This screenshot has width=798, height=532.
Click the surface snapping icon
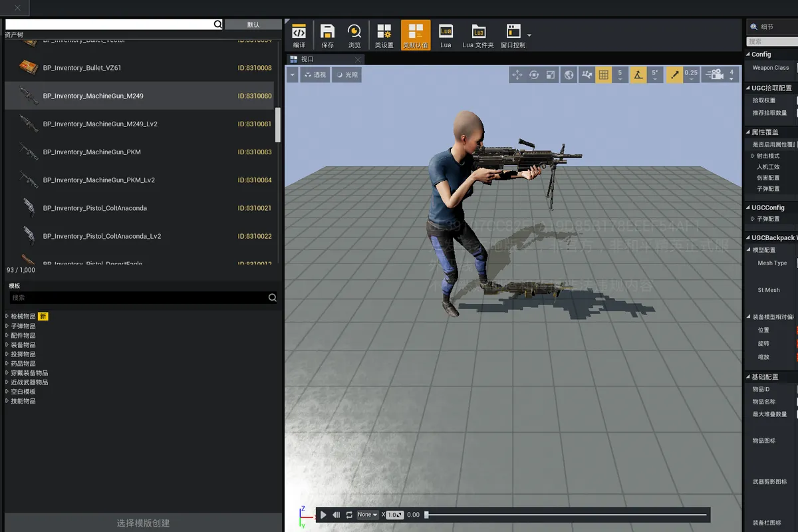point(587,74)
